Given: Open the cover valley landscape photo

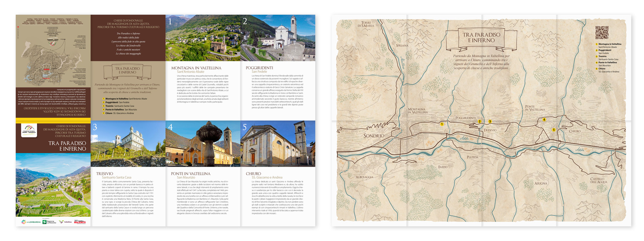Looking at the screenshot, I should (53, 185).
